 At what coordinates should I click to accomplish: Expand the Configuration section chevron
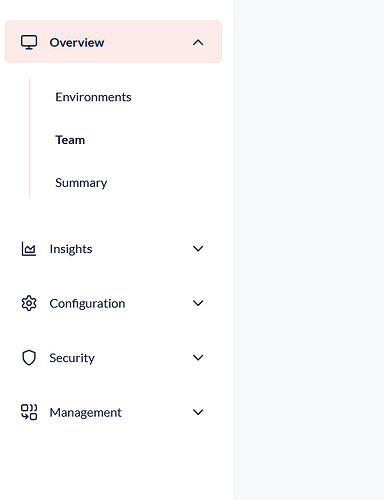click(x=198, y=303)
